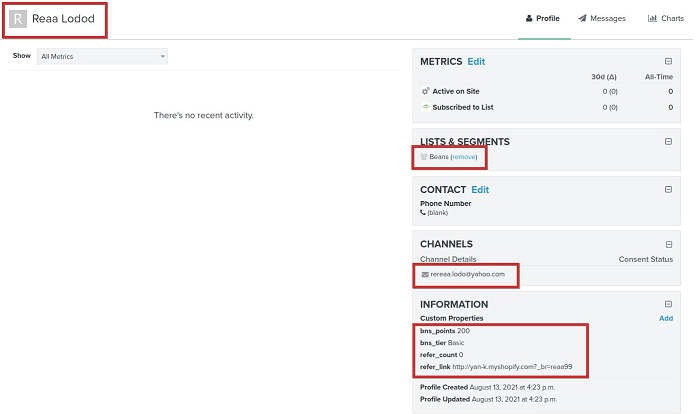Open the All Metrics dropdown

pos(102,57)
